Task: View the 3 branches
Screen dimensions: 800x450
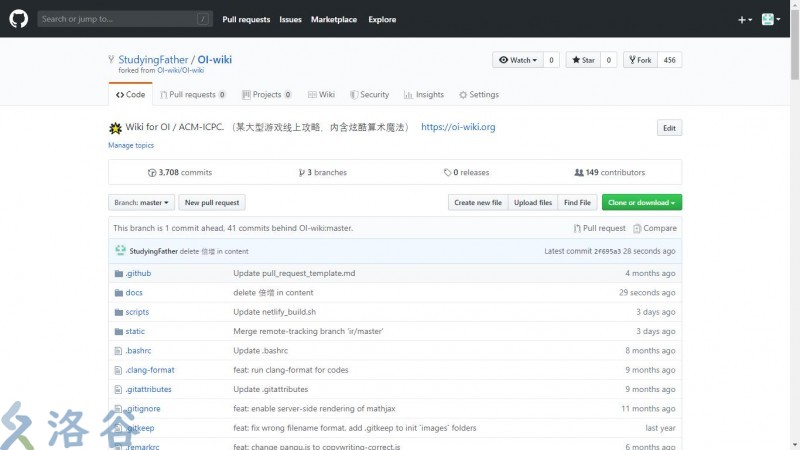Action: point(322,172)
